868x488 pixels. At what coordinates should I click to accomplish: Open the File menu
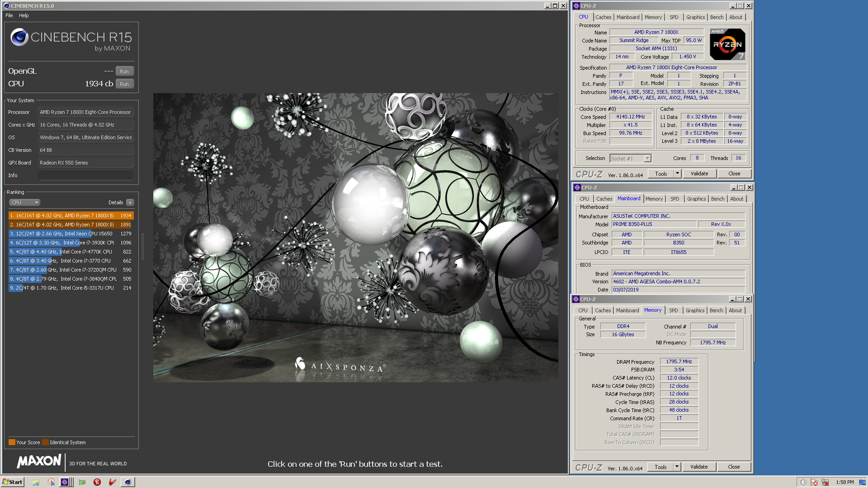pyautogui.click(x=9, y=15)
